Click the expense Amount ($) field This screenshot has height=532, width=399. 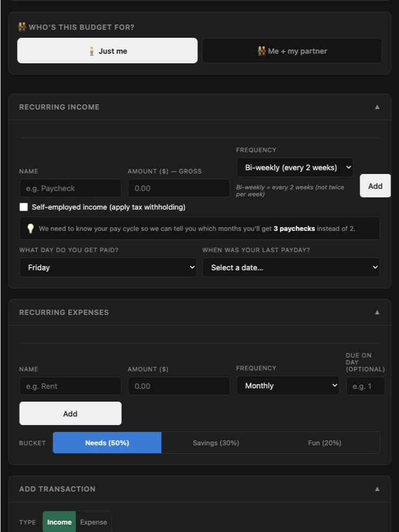(x=179, y=386)
